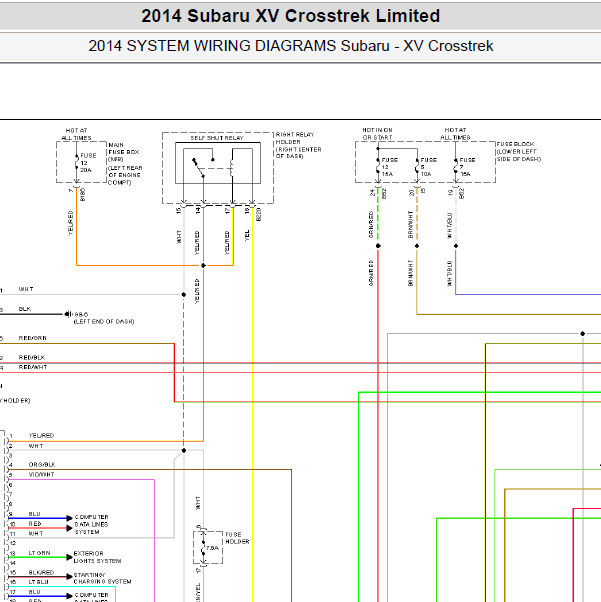
Task: Click the 'FUSE 7 15A' label
Action: (467, 167)
